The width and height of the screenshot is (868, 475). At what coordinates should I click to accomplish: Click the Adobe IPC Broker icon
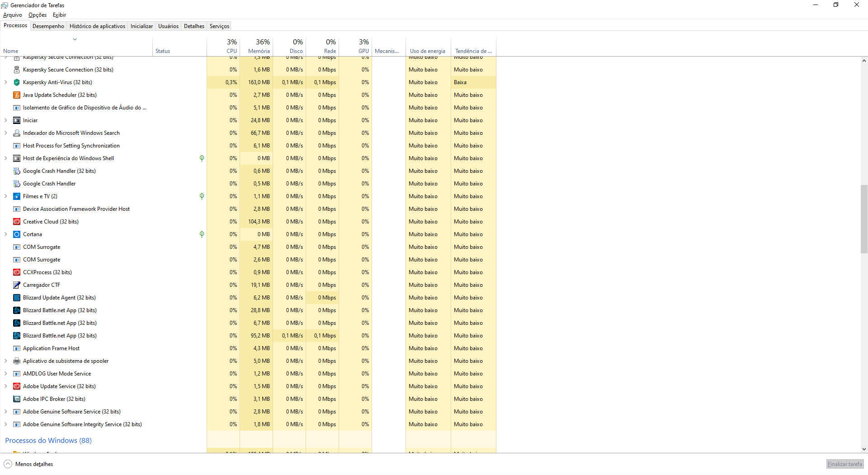click(17, 399)
